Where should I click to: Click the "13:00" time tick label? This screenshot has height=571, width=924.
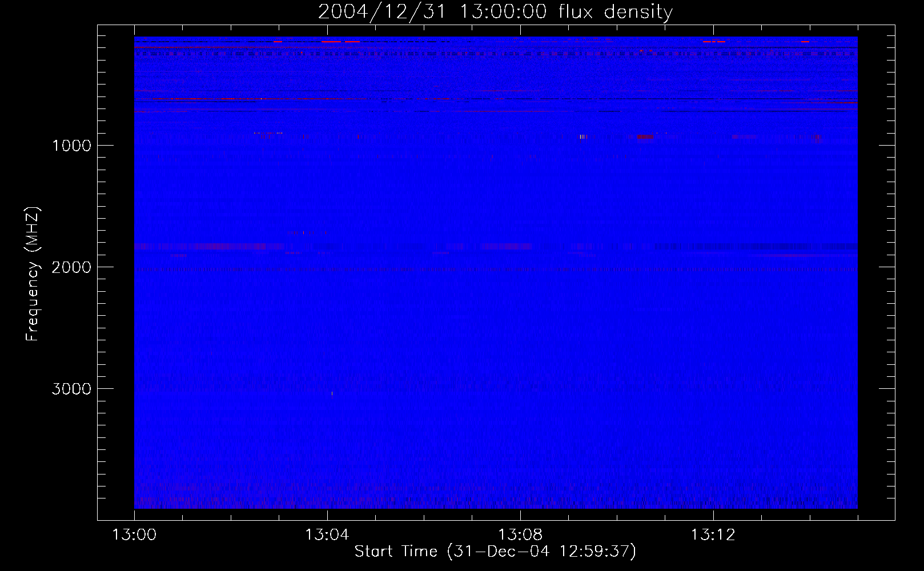[134, 535]
